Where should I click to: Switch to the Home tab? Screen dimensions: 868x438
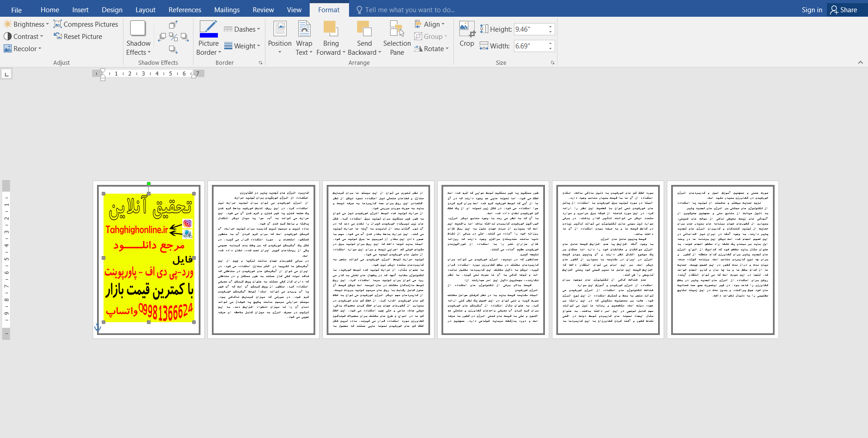[50, 10]
